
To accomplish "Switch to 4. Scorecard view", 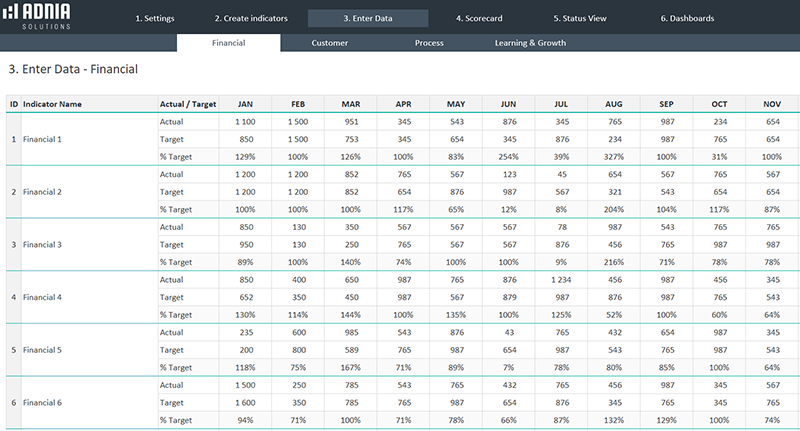I will click(x=478, y=18).
